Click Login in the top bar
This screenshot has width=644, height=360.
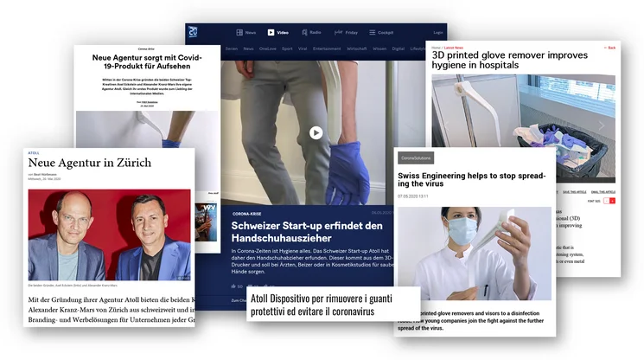tap(438, 33)
